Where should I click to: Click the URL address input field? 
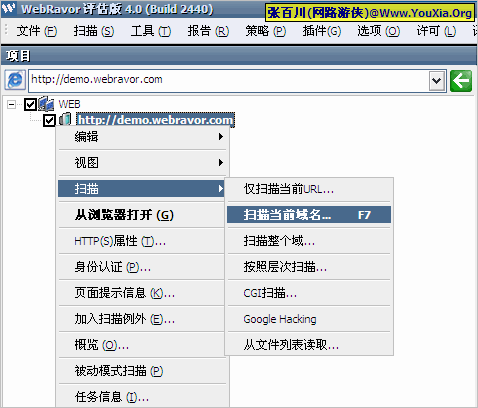pos(229,81)
